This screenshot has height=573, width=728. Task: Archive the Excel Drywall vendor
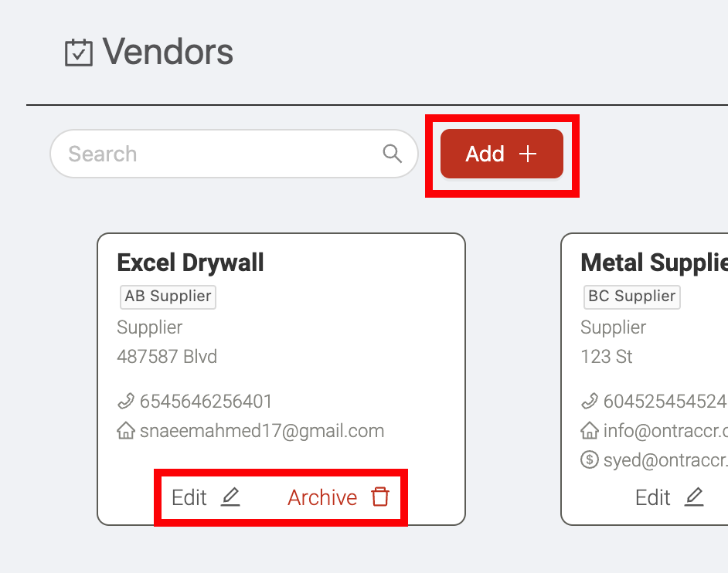click(338, 497)
